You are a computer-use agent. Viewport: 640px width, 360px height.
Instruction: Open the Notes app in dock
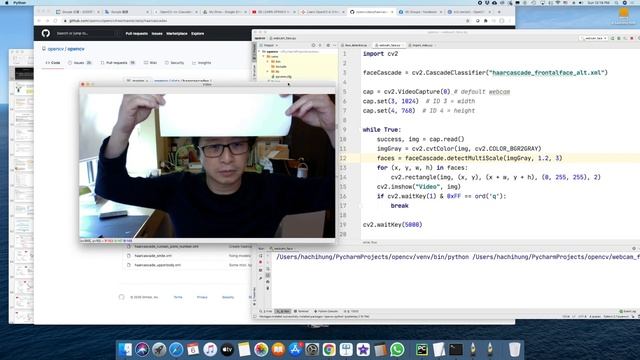click(244, 349)
